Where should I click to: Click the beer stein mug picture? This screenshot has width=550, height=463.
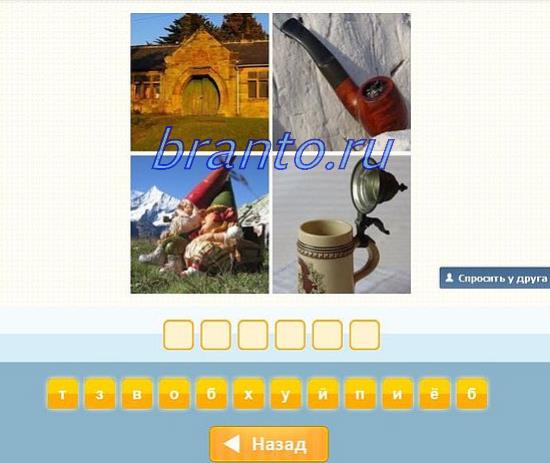pos(342,224)
